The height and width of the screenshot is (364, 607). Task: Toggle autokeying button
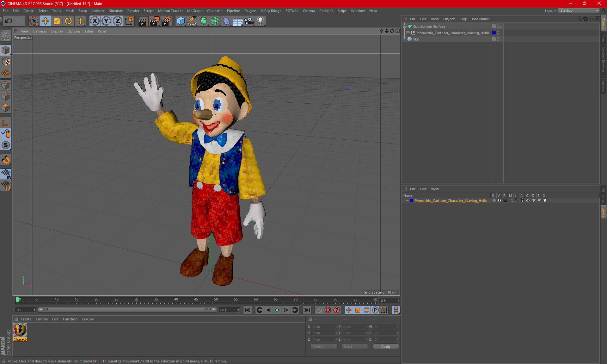click(x=328, y=310)
